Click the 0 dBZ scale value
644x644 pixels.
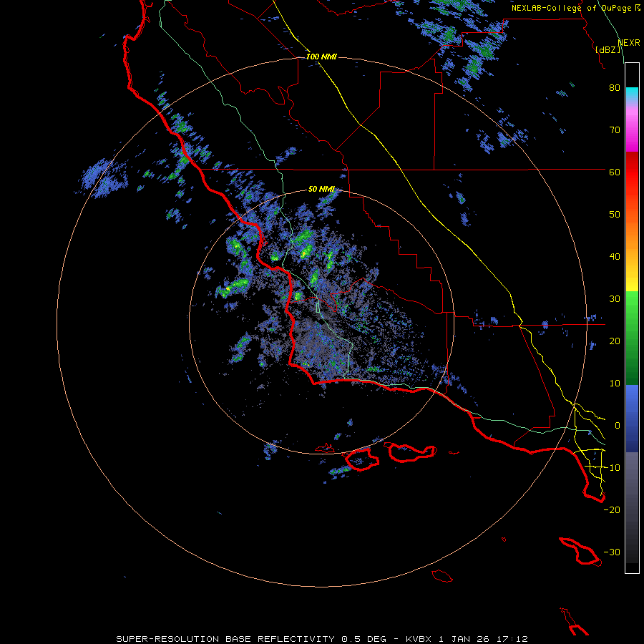click(618, 426)
